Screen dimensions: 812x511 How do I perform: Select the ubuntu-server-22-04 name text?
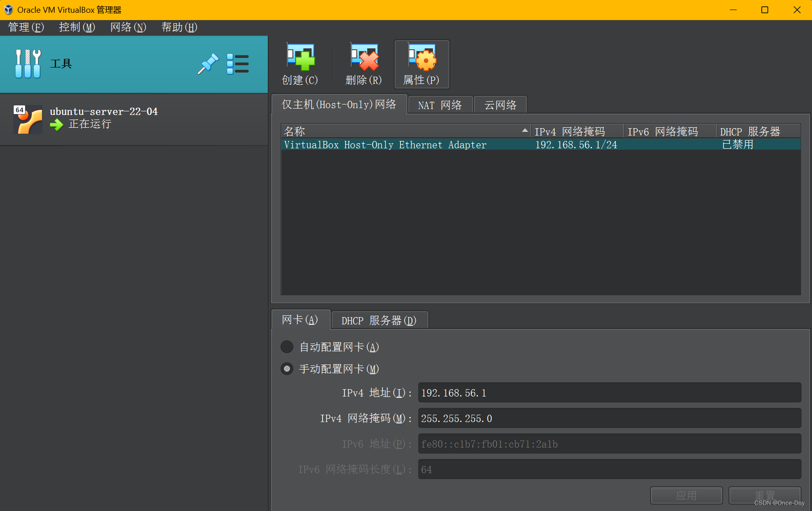tap(104, 111)
